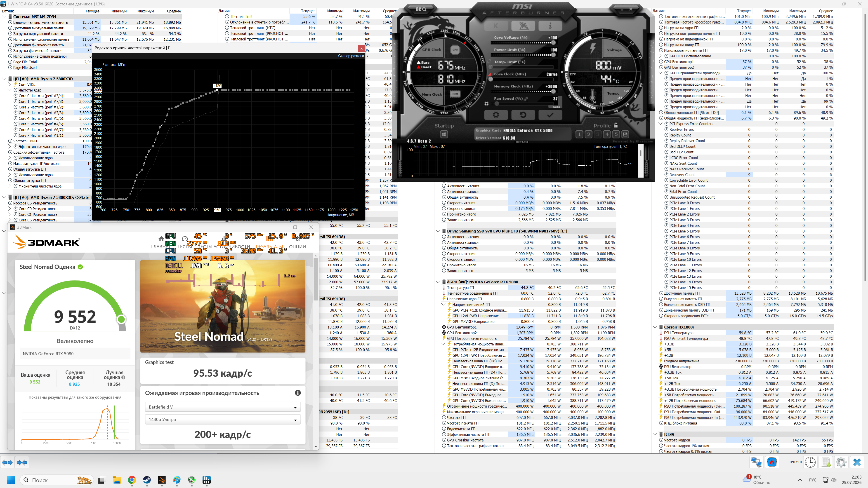Load Afterburner profile 4
Image resolution: width=868 pixels, height=488 pixels.
(x=607, y=134)
